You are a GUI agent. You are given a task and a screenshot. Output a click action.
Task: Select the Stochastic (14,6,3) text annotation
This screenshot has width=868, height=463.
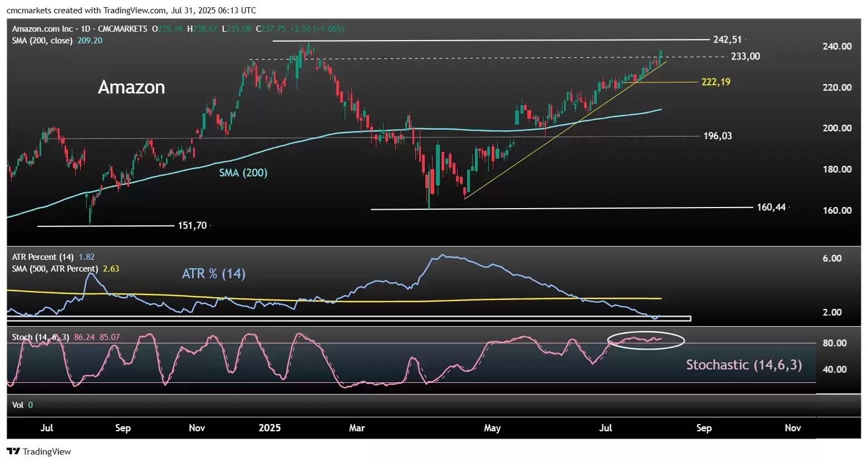pyautogui.click(x=744, y=365)
